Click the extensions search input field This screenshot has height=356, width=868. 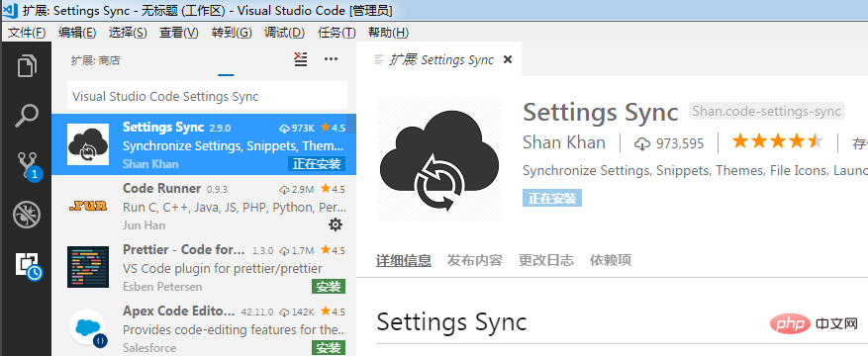208,96
